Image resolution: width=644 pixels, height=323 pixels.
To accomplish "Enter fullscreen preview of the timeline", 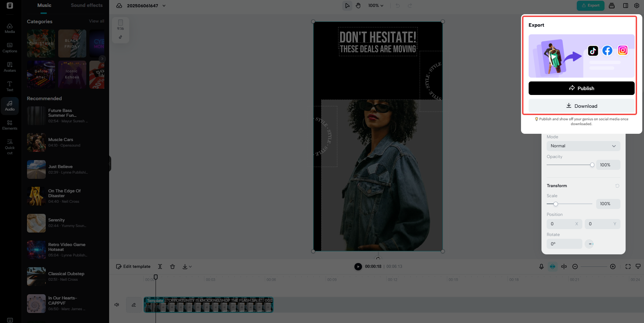I will click(628, 267).
